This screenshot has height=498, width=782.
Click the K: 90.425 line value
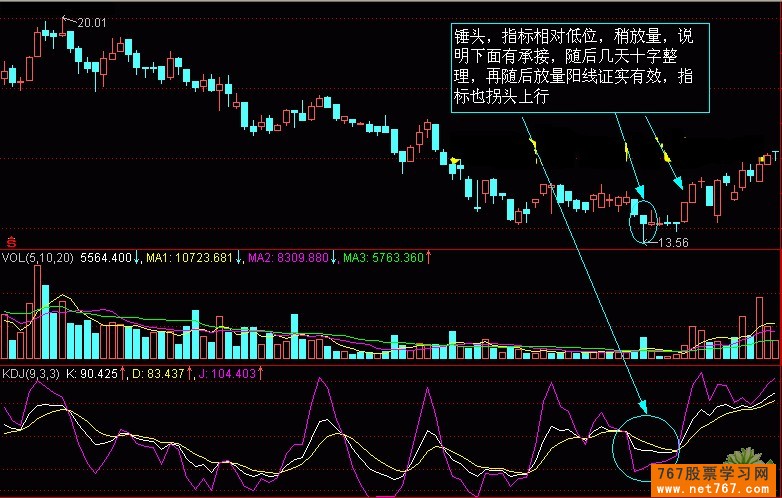click(98, 373)
